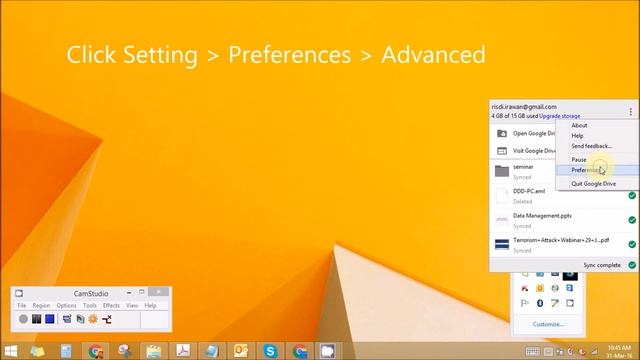Image resolution: width=640 pixels, height=360 pixels.
Task: Open Outlook on taskbar
Action: [241, 351]
